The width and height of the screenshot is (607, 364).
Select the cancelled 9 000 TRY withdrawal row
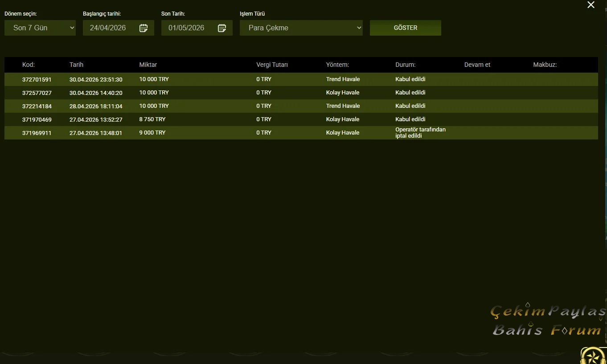[x=301, y=133]
